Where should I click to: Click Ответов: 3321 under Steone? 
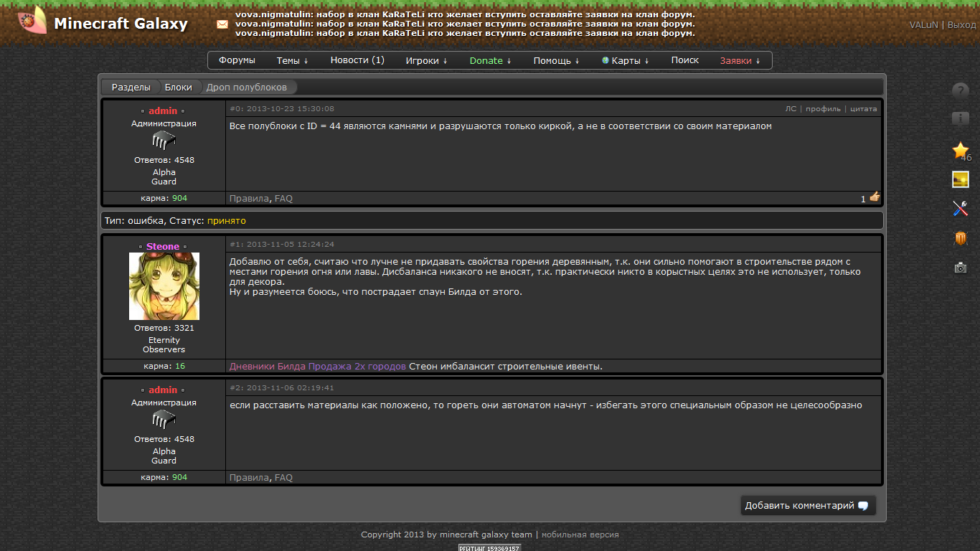[x=164, y=328]
